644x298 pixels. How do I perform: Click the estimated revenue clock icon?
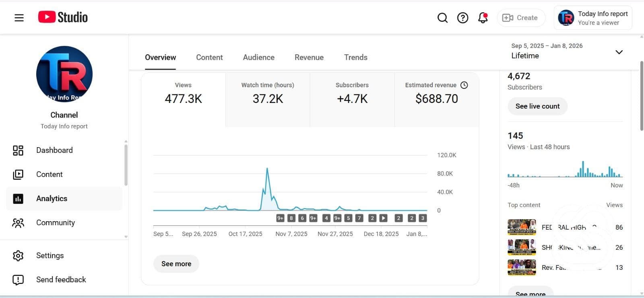click(x=464, y=85)
